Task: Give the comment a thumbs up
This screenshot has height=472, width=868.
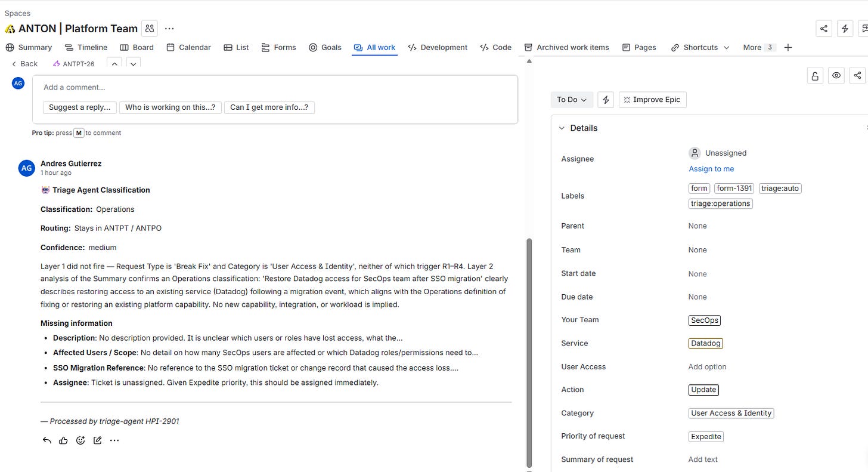Action: 64,440
